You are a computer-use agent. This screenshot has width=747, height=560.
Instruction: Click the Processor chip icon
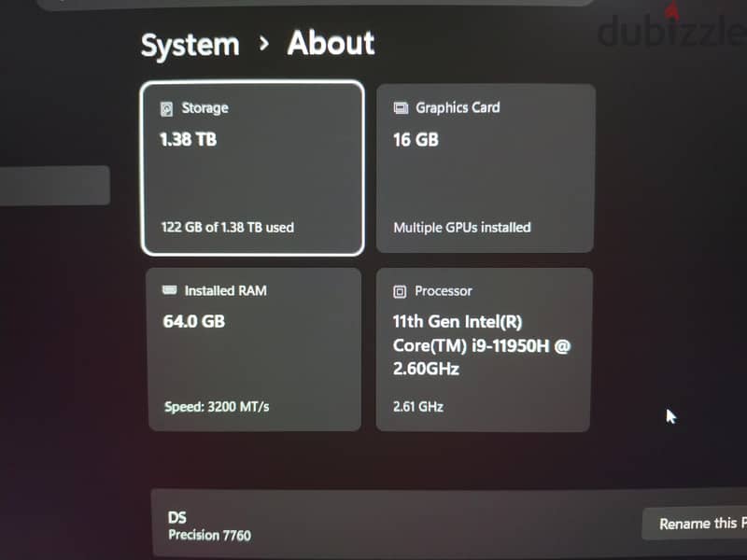point(400,291)
